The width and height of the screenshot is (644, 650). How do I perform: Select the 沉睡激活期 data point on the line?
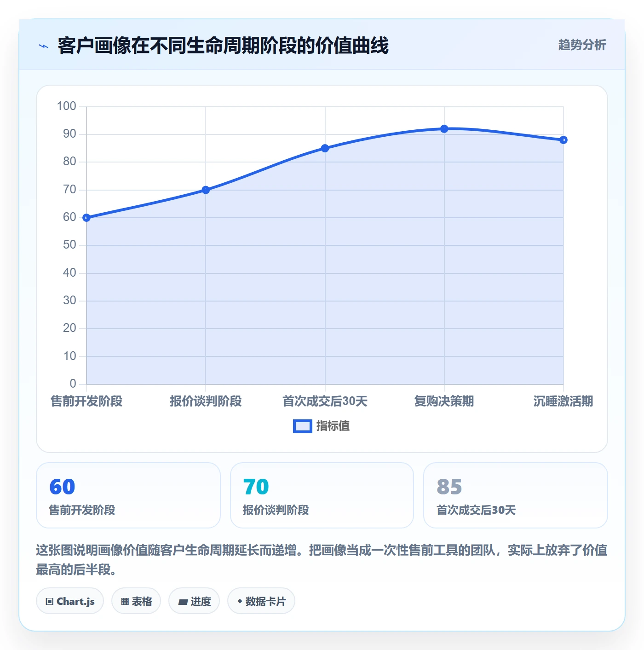(x=563, y=140)
